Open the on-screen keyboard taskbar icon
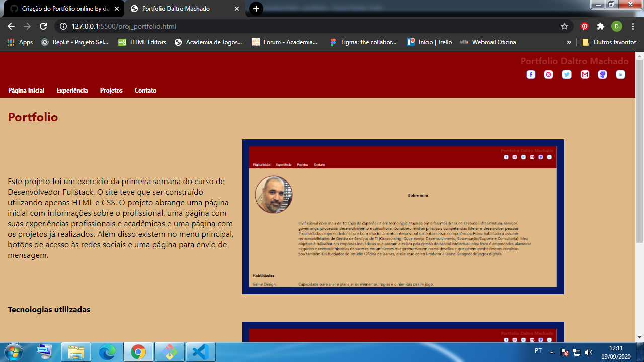The height and width of the screenshot is (362, 644). click(x=45, y=352)
